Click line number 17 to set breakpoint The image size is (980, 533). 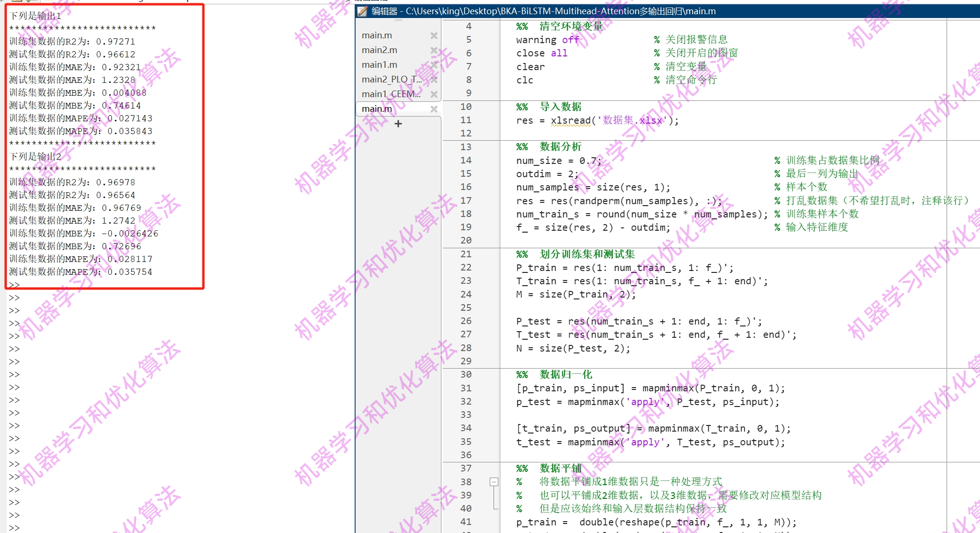[466, 201]
